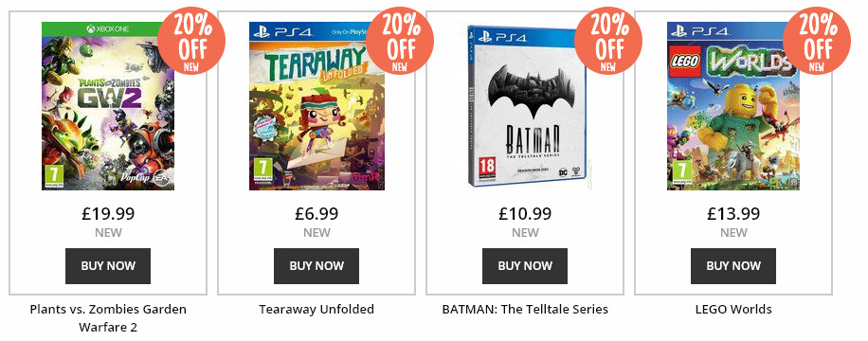
Task: Buy Plants vs. Zombies Garden Warfare 2 now
Action: pos(108,266)
